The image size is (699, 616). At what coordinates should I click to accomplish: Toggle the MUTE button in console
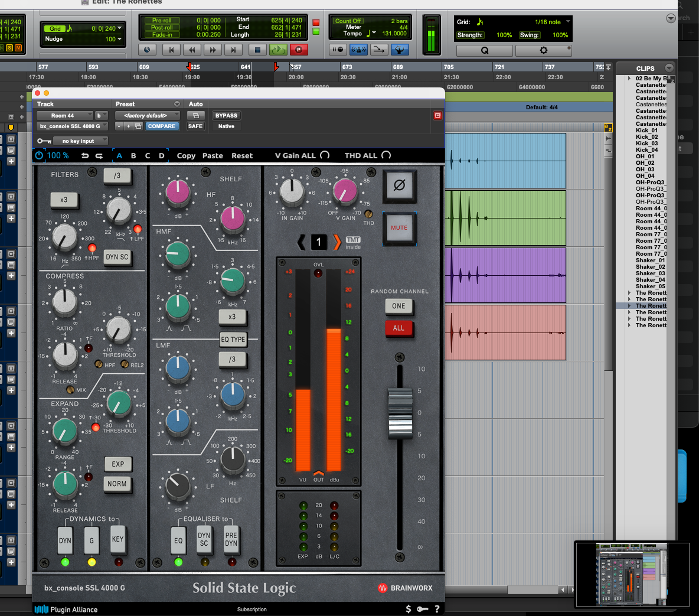pos(400,227)
